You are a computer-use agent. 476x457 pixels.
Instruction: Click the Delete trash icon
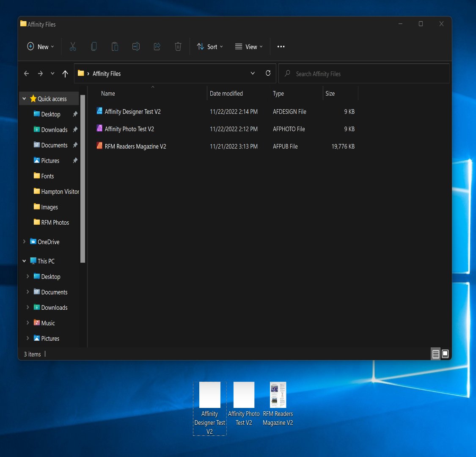tap(178, 47)
